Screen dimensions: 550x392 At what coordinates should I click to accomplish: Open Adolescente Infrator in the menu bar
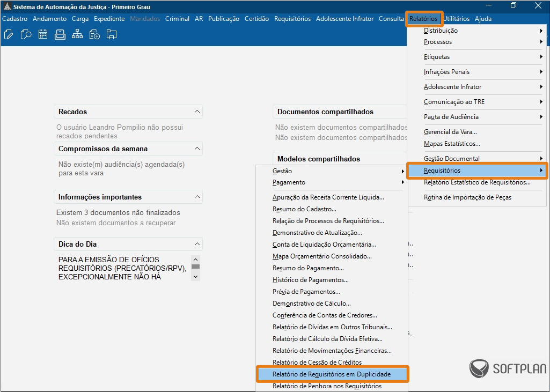pos(345,19)
